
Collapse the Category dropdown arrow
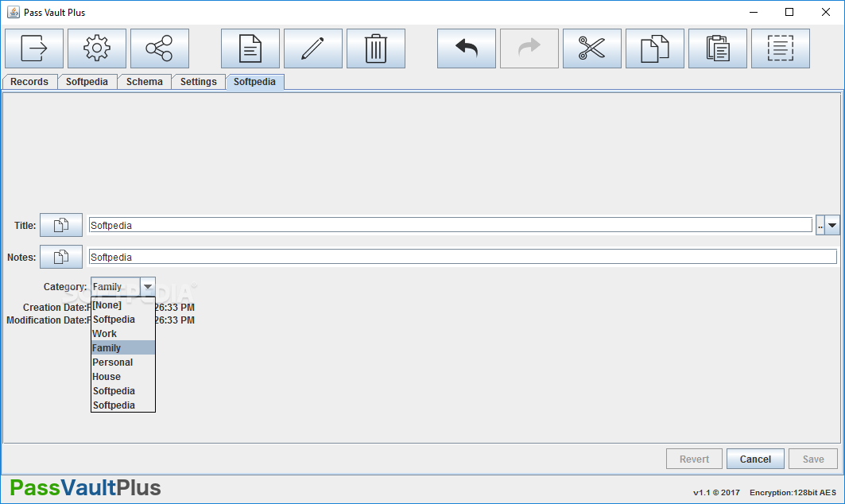click(x=148, y=287)
